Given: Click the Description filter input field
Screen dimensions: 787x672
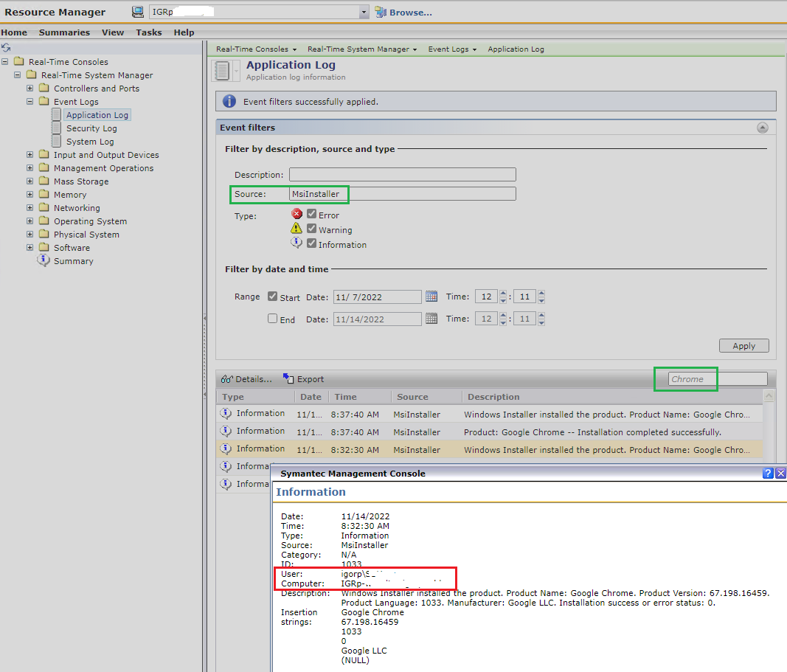Looking at the screenshot, I should [402, 174].
